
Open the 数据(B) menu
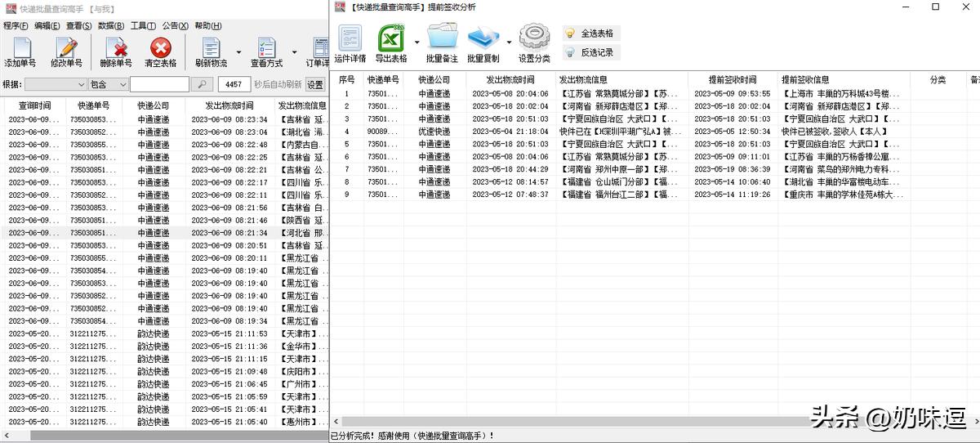tap(111, 26)
